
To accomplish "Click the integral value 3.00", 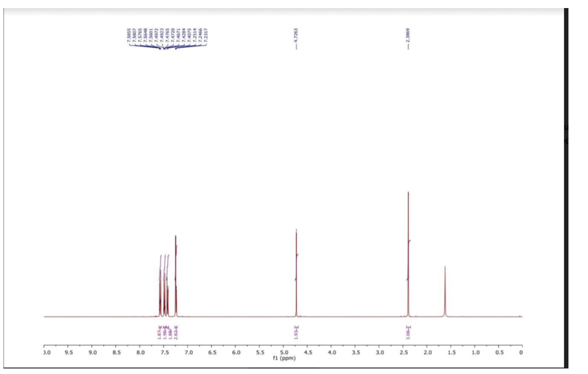I will (x=408, y=331).
